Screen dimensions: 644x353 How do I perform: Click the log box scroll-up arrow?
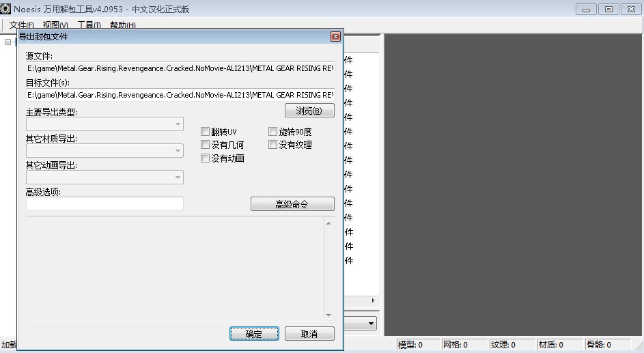(328, 223)
